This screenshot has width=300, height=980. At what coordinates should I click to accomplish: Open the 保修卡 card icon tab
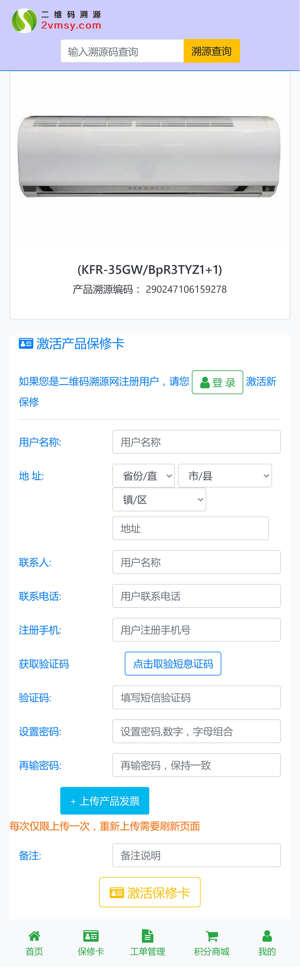(91, 935)
